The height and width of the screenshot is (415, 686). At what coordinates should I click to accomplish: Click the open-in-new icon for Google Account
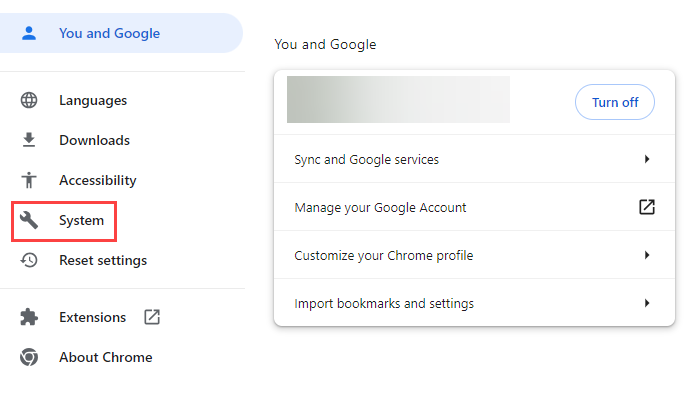pos(647,207)
